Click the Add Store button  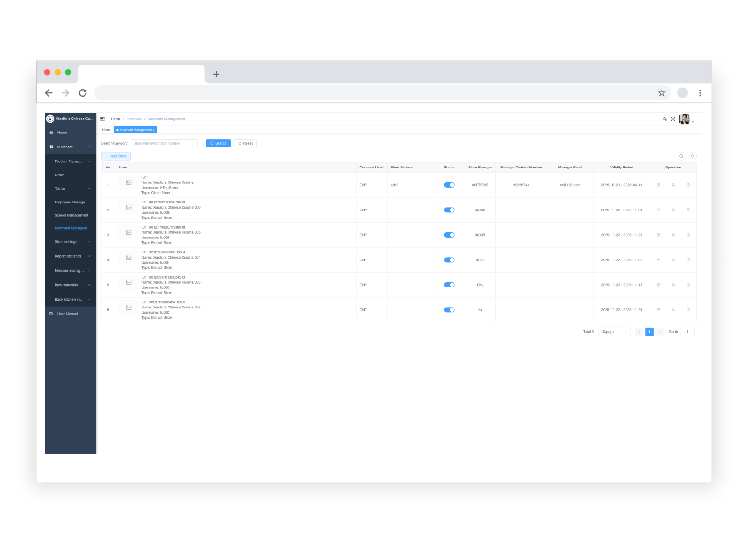point(116,156)
